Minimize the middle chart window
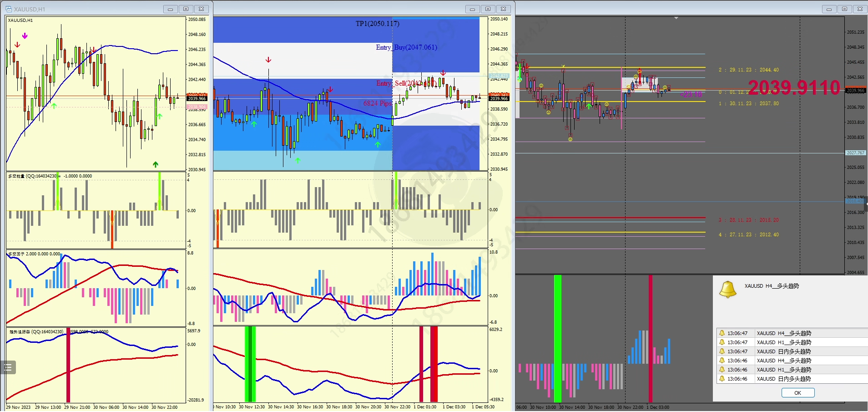Viewport: 868px width, 412px height. [x=472, y=9]
